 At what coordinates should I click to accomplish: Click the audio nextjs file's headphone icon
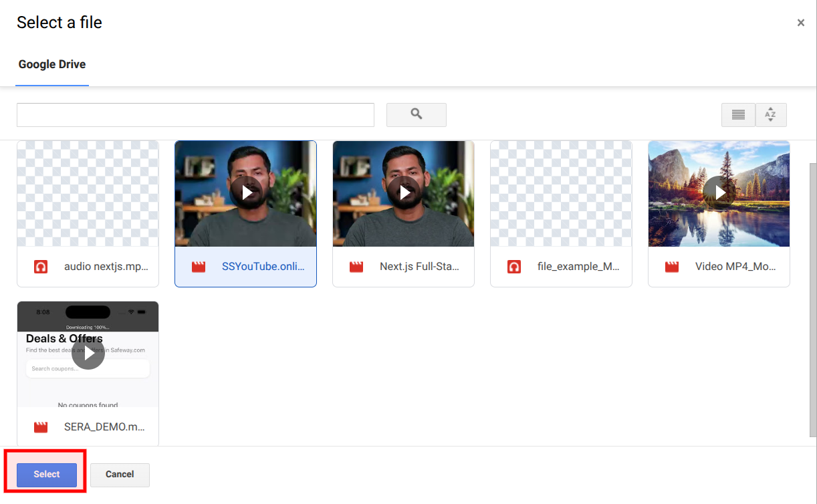[x=41, y=267]
